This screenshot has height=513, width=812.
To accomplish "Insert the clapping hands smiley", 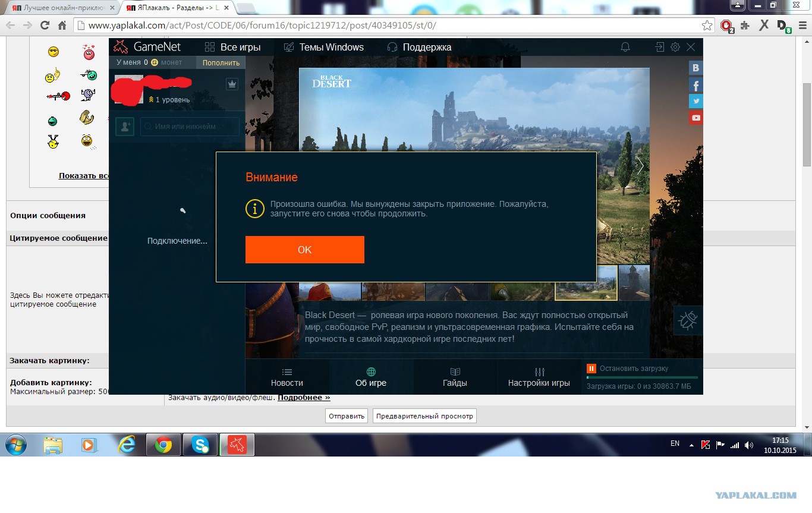I will tap(87, 118).
